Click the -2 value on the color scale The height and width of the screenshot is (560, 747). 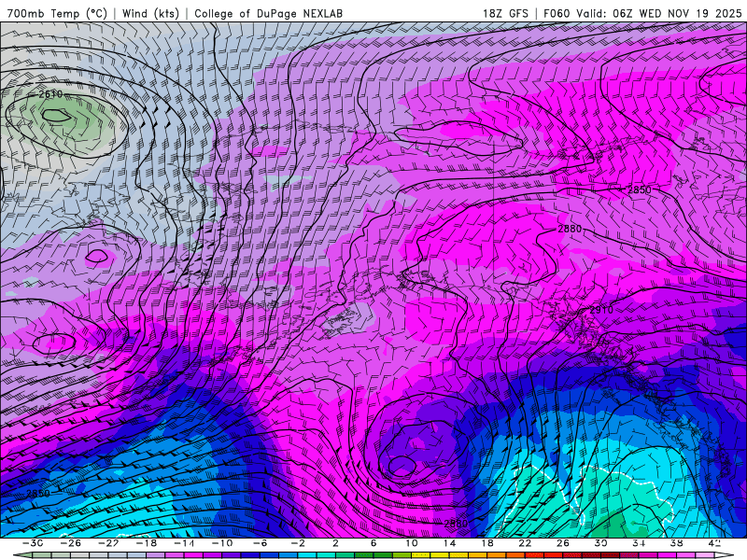point(297,543)
